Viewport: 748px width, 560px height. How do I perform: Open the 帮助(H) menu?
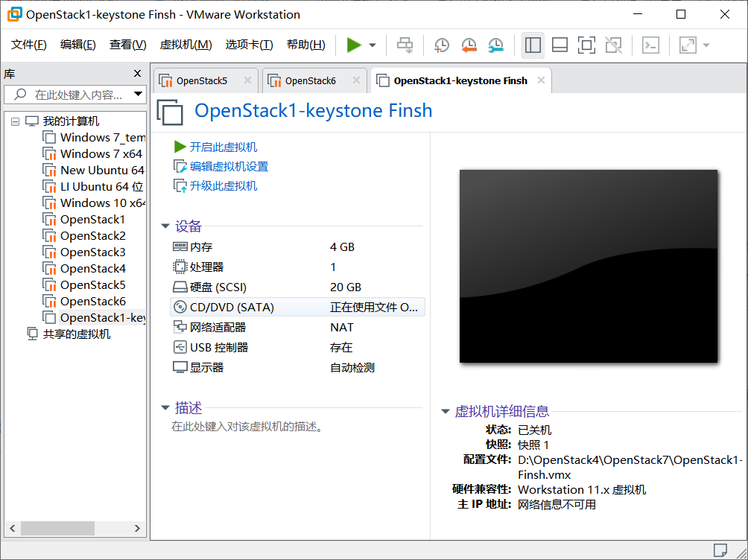pos(305,45)
